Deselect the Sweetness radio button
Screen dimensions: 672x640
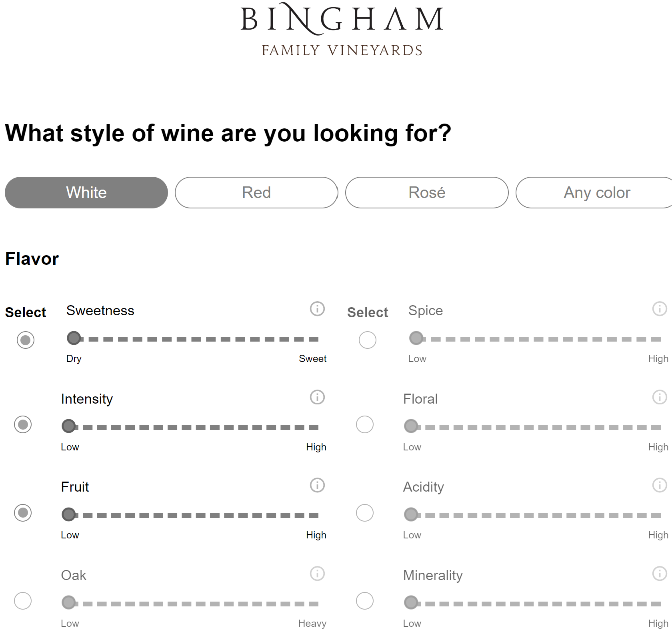pyautogui.click(x=26, y=340)
